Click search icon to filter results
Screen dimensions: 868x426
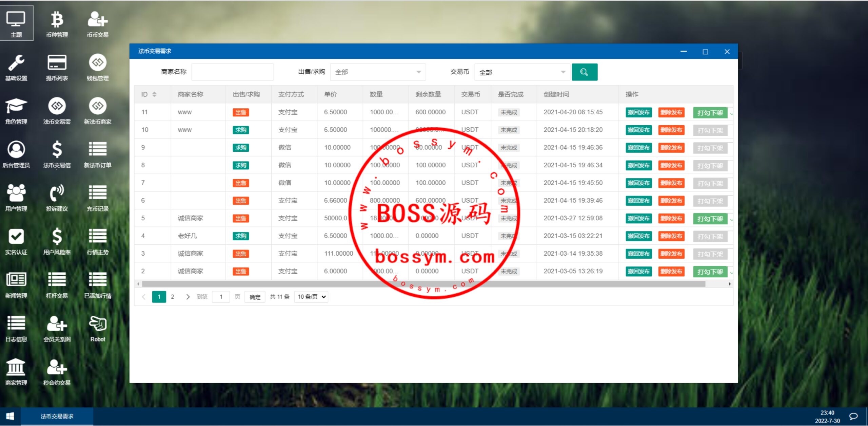point(586,72)
